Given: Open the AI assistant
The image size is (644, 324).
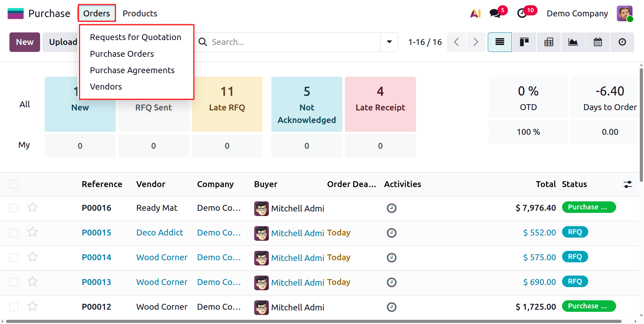Looking at the screenshot, I should tap(475, 13).
